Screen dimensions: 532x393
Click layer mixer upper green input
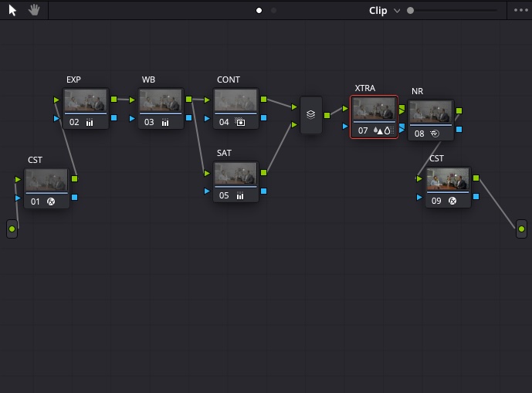[x=294, y=107]
